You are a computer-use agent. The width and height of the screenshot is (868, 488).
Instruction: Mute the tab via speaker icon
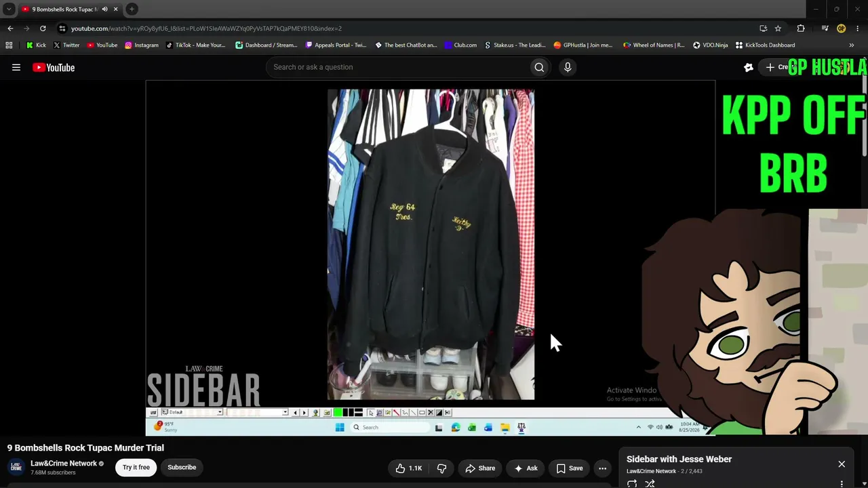(x=104, y=9)
